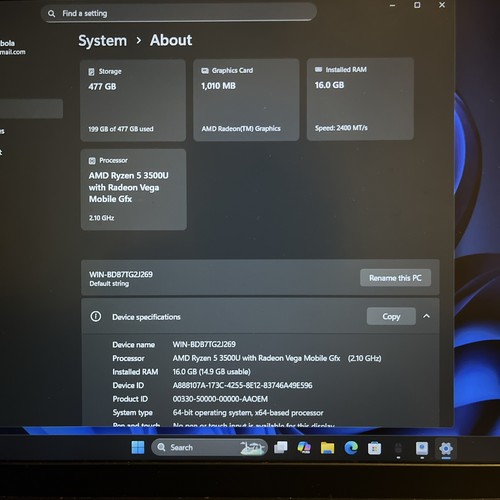Click the Graphics Card icon
Viewport: 500px width, 500px height.
(205, 71)
